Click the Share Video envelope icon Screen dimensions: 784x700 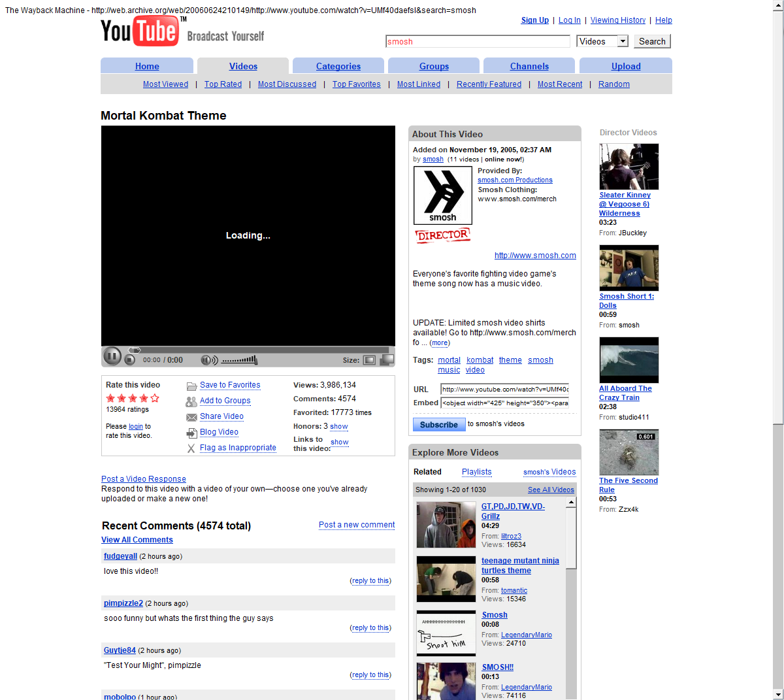191,417
